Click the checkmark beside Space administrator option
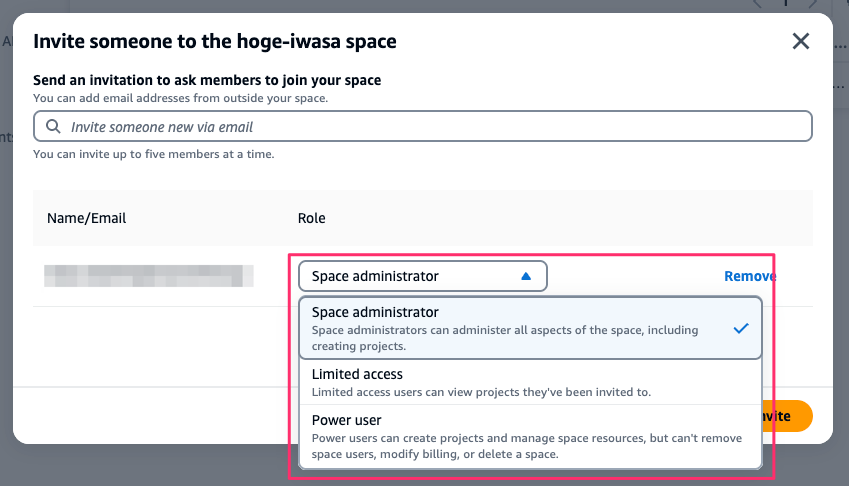 coord(741,327)
